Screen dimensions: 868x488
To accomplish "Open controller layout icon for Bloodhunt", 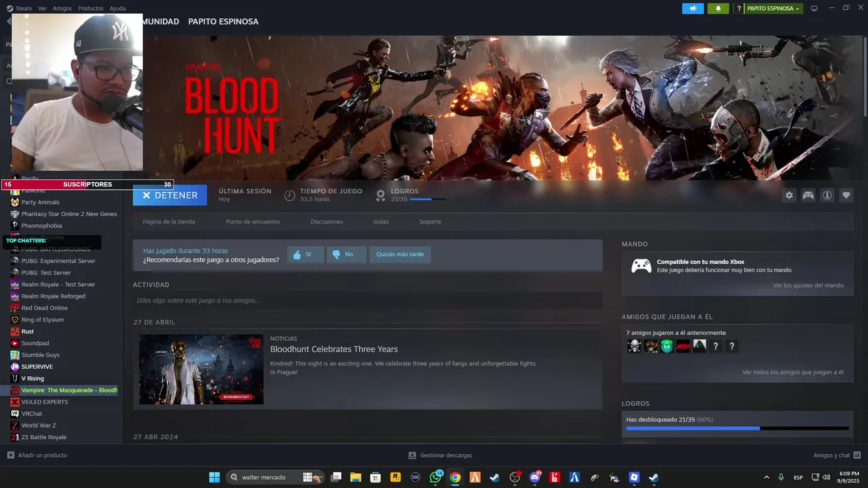I will pos(808,195).
